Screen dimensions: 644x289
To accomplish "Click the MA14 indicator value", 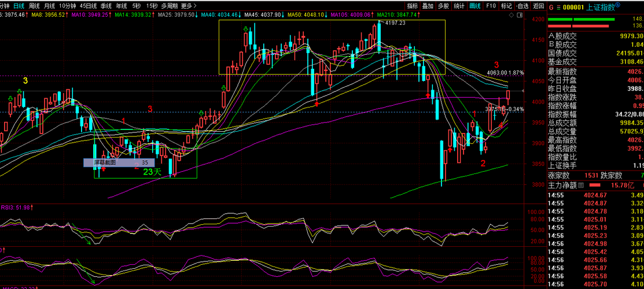I will click(x=135, y=15).
